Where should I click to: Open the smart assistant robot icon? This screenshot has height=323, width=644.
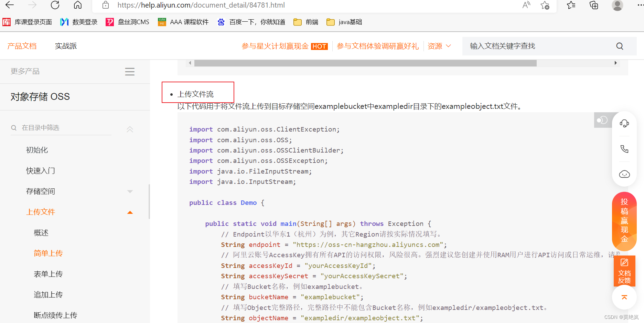coord(624,174)
